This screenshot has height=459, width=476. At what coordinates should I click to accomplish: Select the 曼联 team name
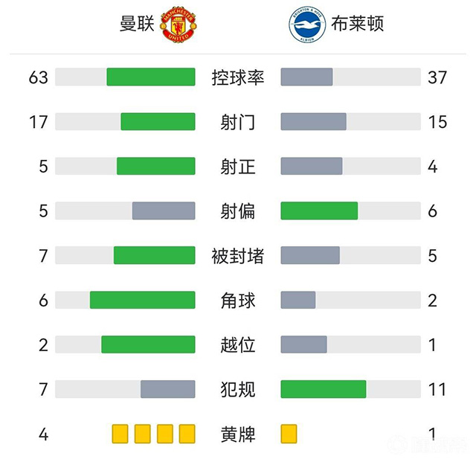point(137,24)
